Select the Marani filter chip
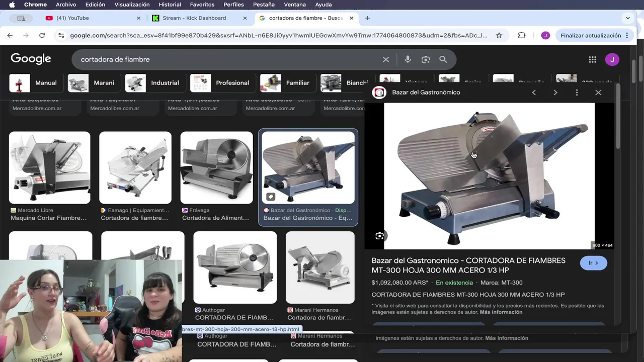Image resolution: width=644 pixels, height=362 pixels. [93, 83]
